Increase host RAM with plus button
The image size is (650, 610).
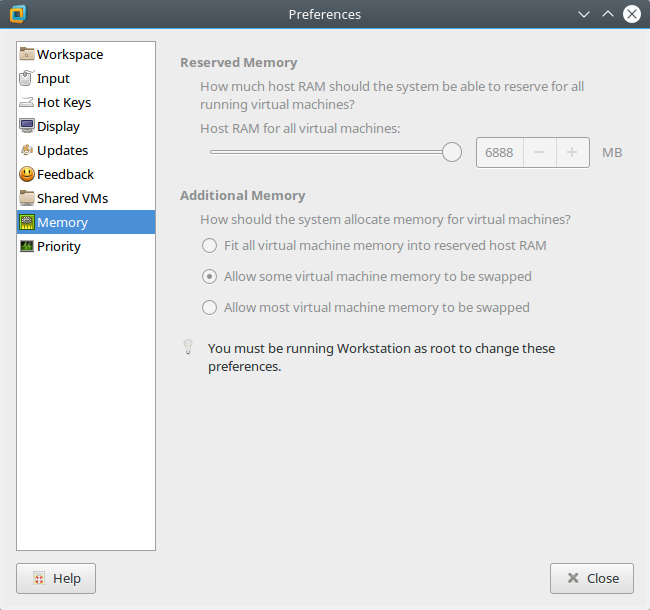coord(572,152)
